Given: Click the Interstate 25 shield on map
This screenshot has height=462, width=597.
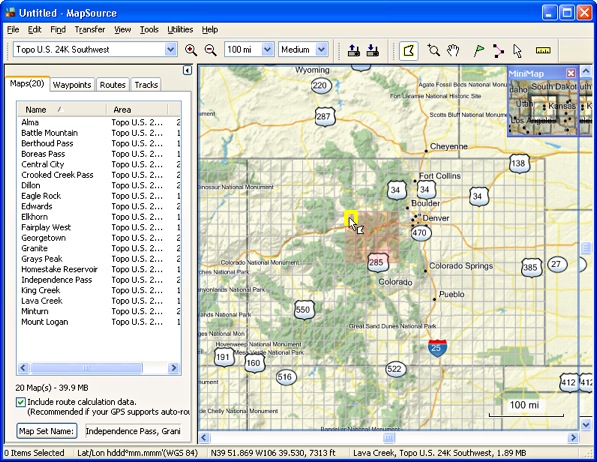Looking at the screenshot, I should click(437, 348).
